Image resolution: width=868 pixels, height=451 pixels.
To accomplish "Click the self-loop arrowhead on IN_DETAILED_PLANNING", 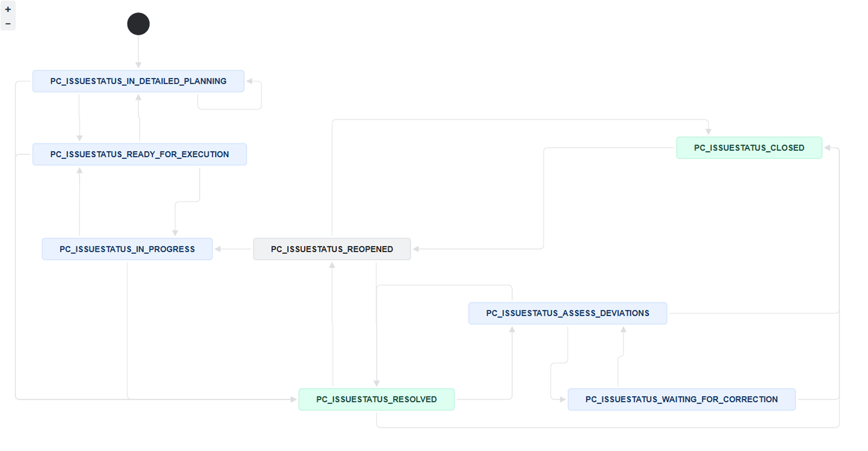I will (249, 81).
